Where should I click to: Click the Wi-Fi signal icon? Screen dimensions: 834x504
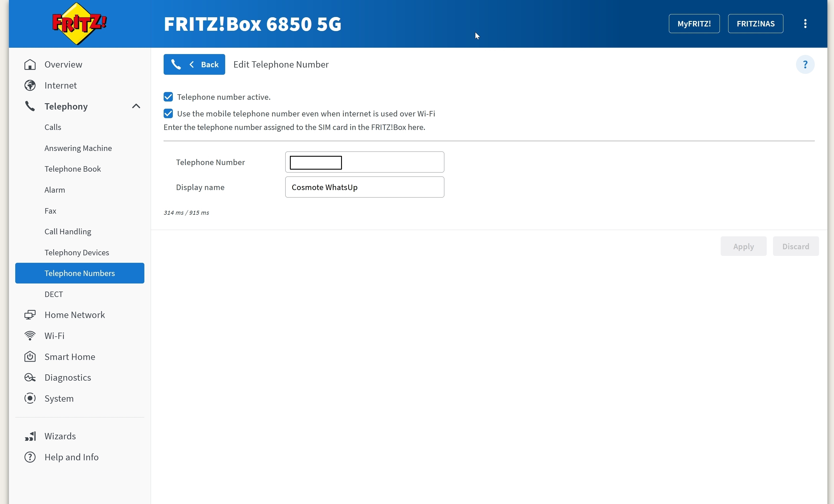pyautogui.click(x=30, y=336)
